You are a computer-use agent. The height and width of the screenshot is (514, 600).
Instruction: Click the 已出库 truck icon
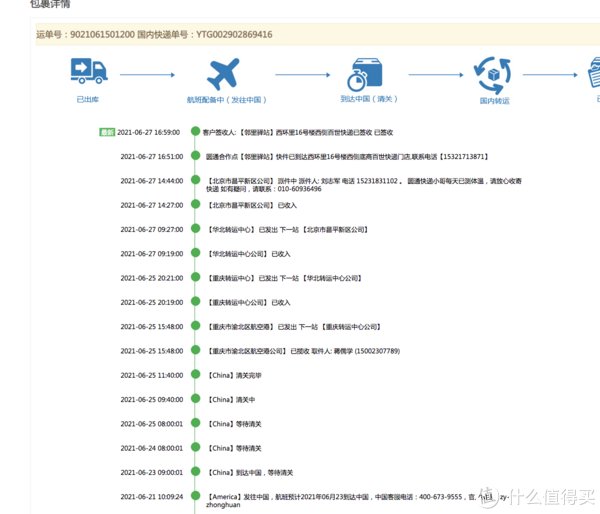point(89,71)
